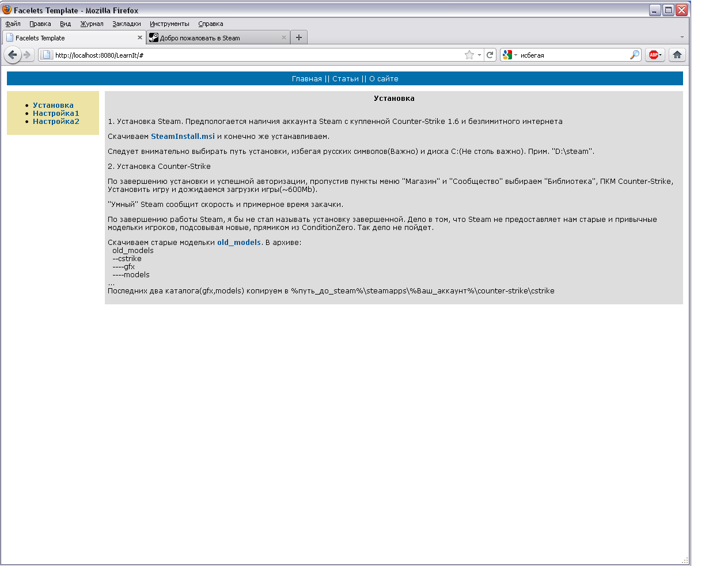Open the Журнал menu
The image size is (728, 566).
pos(92,24)
